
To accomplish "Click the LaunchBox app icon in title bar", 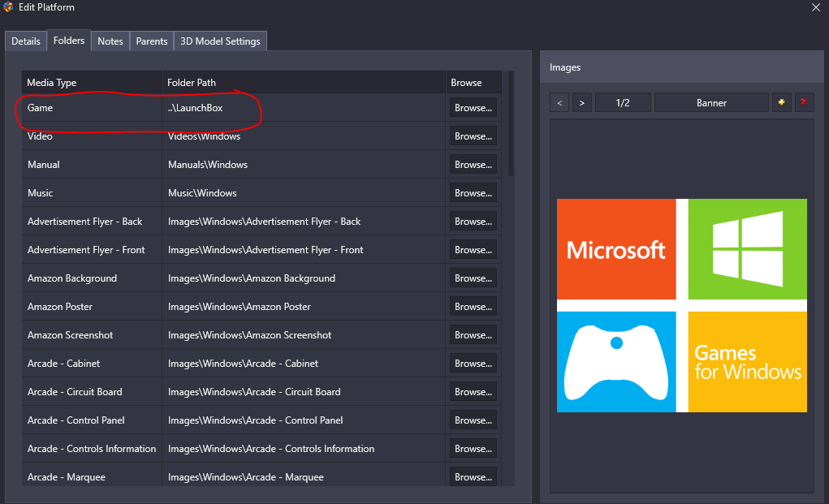I will click(x=8, y=7).
